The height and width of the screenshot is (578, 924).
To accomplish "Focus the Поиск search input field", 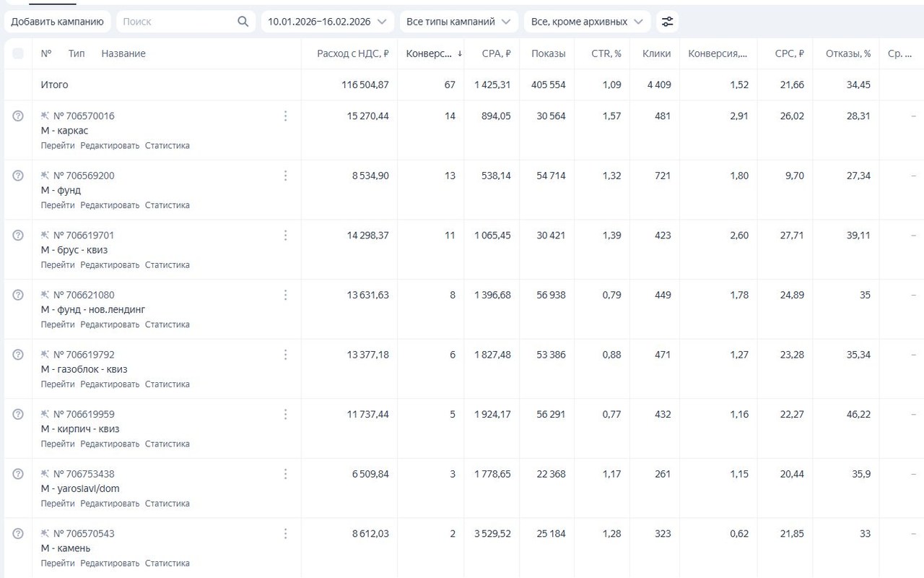I will [x=177, y=22].
